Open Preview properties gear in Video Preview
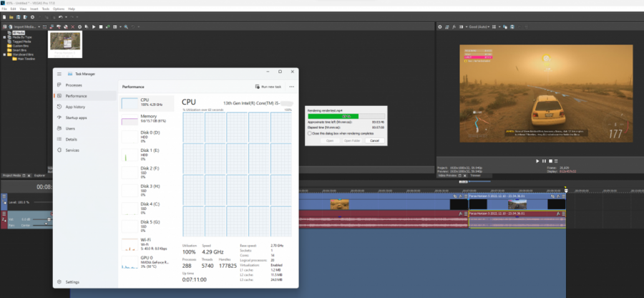 pos(440,27)
